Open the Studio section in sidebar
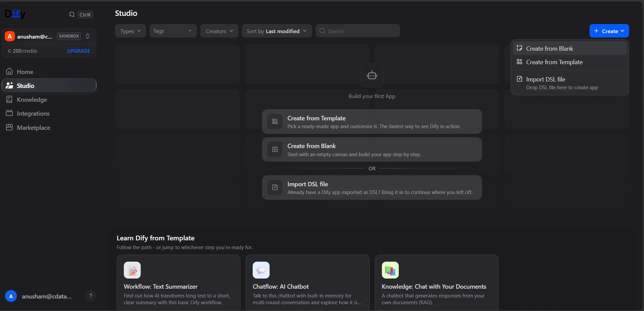 (49, 86)
